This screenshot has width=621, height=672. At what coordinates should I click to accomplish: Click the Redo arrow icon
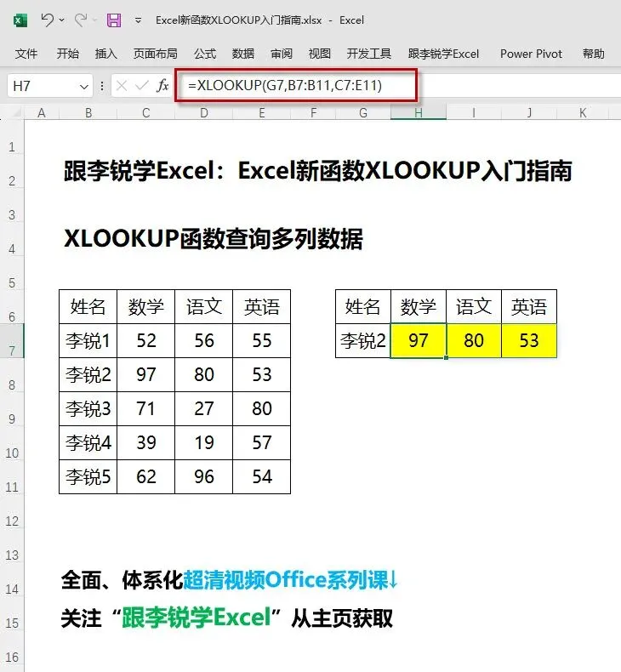80,20
